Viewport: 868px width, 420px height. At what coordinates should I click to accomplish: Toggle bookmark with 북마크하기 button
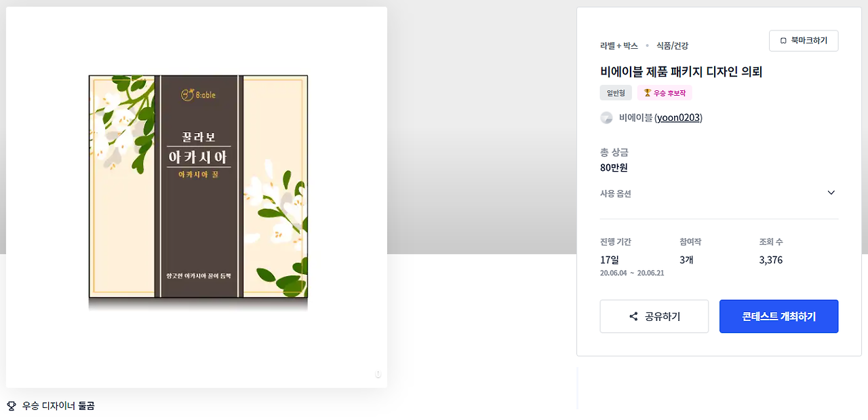pyautogui.click(x=804, y=41)
